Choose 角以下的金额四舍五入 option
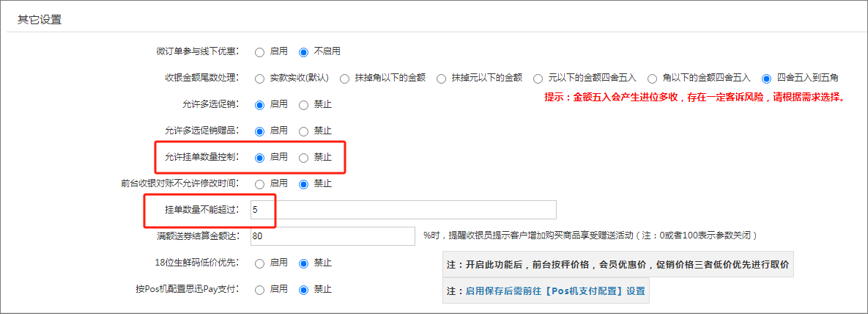Image resolution: width=868 pixels, height=314 pixels. tap(652, 78)
